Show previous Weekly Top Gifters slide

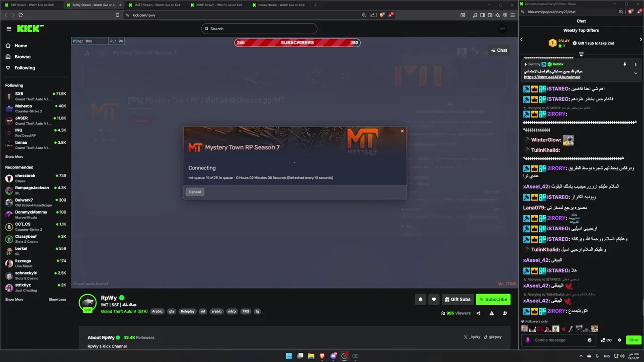[522, 39]
